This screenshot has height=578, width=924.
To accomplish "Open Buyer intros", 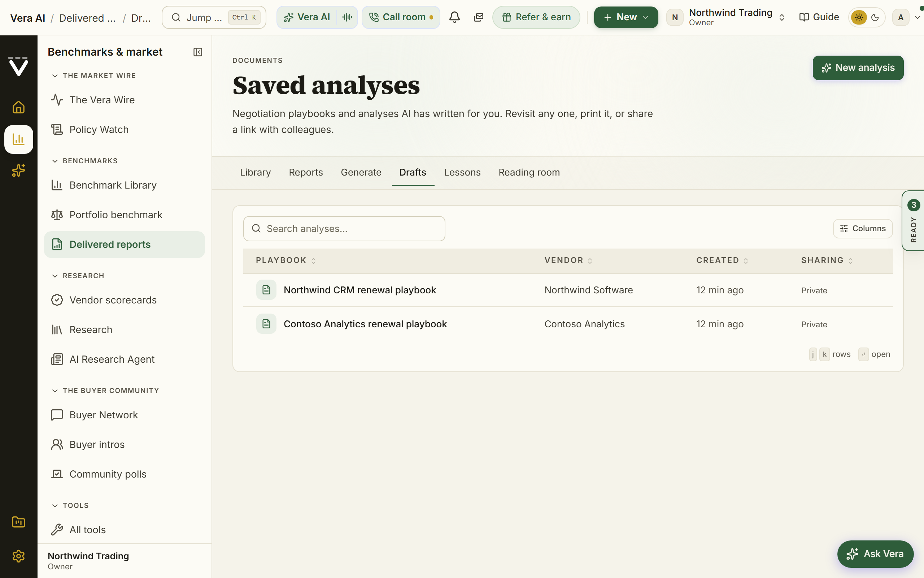I will 125,445.
